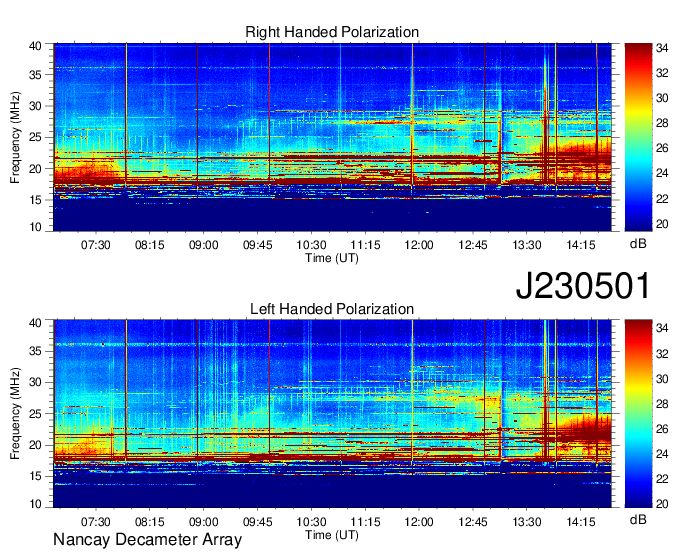Click the bottom plot's color bar

[638, 414]
